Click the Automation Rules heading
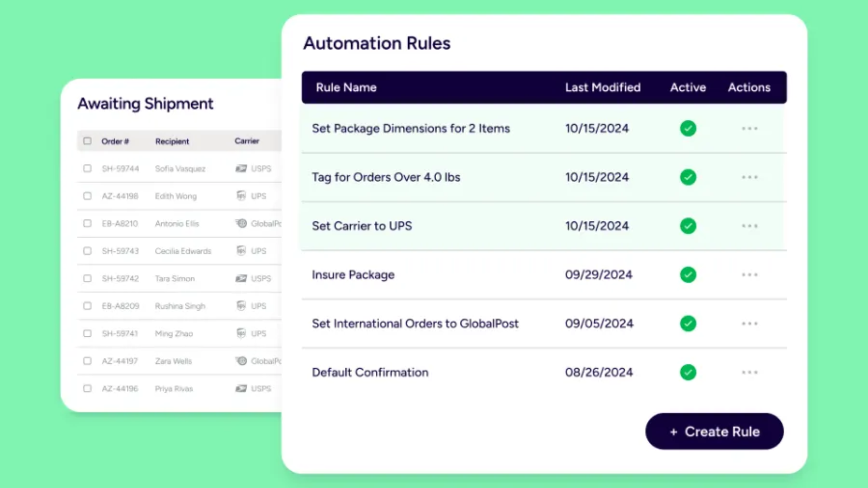The width and height of the screenshot is (868, 488). tap(377, 43)
